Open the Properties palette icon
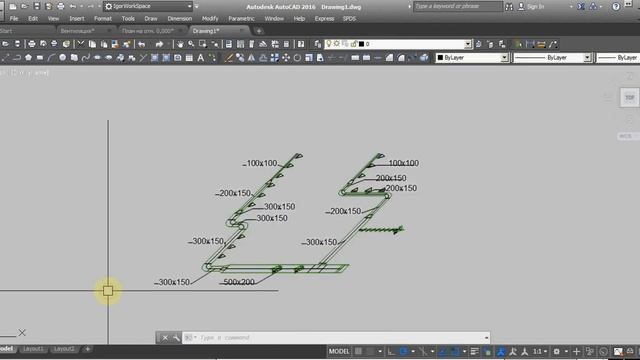The width and height of the screenshot is (640, 360). [229, 44]
